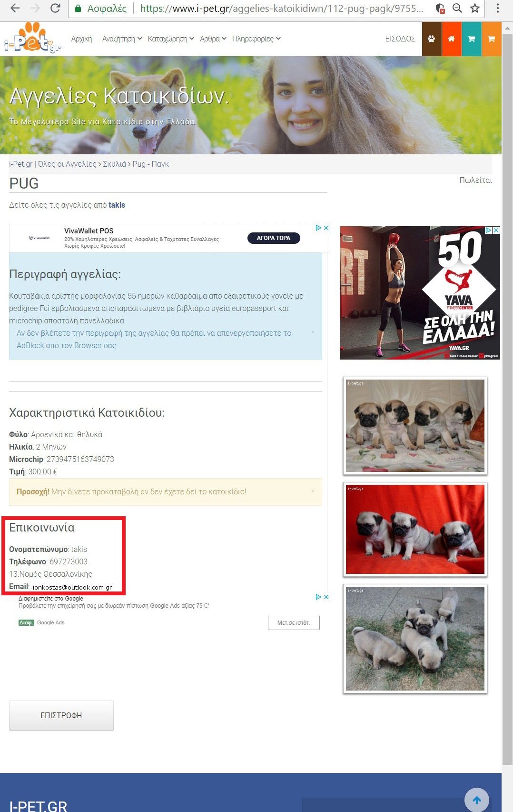Image resolution: width=513 pixels, height=812 pixels.
Task: Click the ΕΠΙΣΤΡΟΦΗ button
Action: coord(61,715)
